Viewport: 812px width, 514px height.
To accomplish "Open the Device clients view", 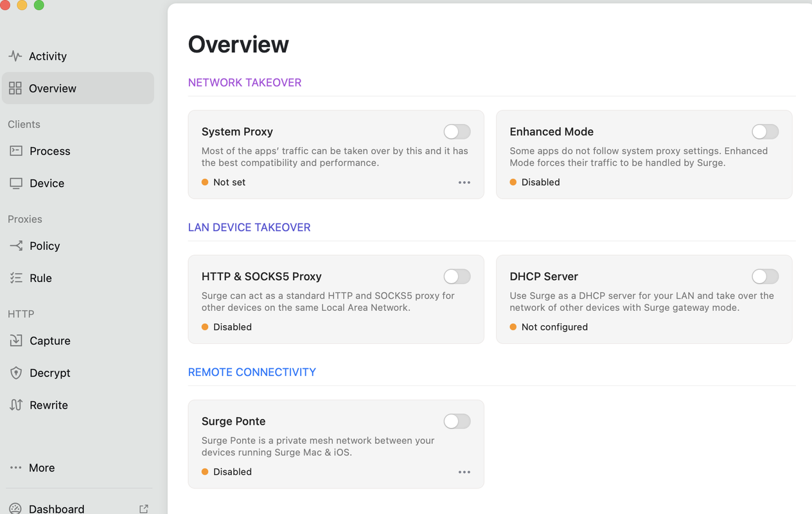I will tap(78, 183).
